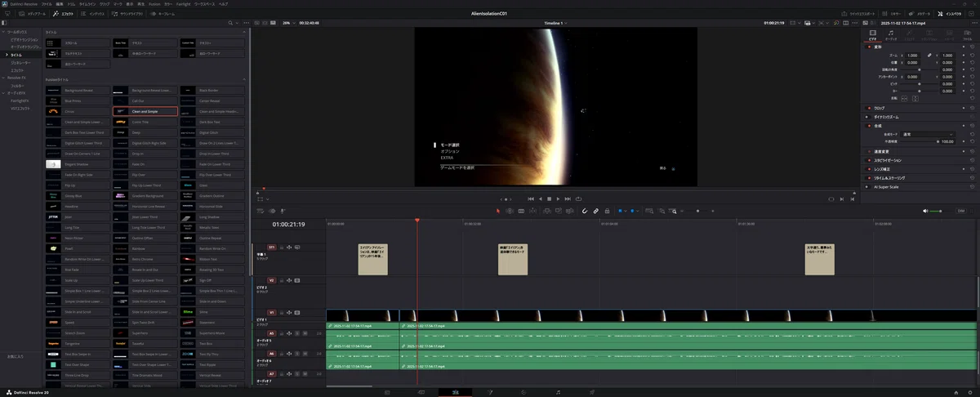Screen dimensions: 980x397
Task: Select the Background Reveal title preset
Action: pos(78,90)
